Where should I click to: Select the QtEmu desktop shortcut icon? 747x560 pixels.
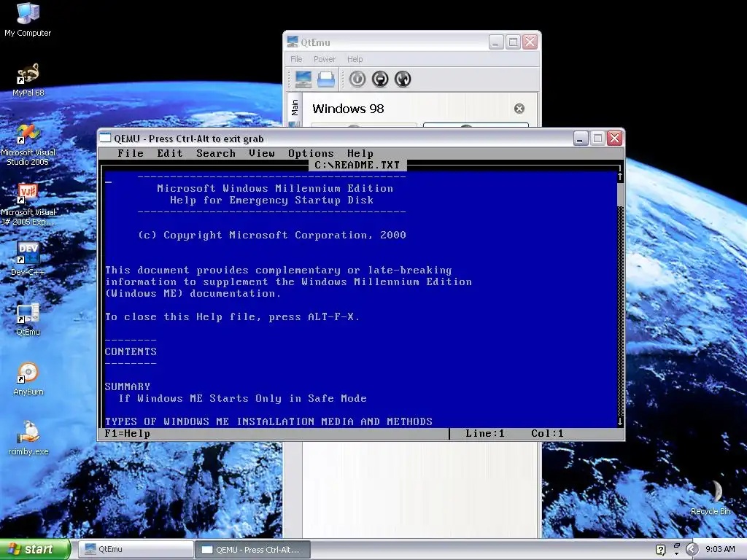[28, 319]
